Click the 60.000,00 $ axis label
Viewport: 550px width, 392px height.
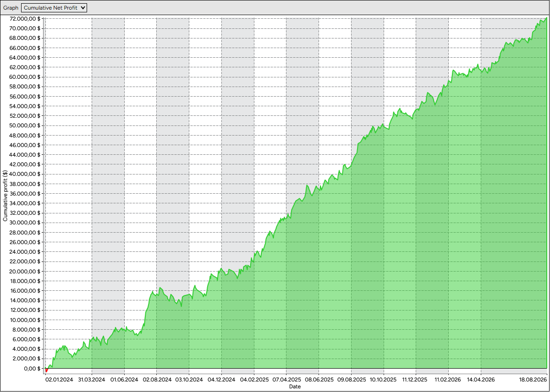point(25,77)
